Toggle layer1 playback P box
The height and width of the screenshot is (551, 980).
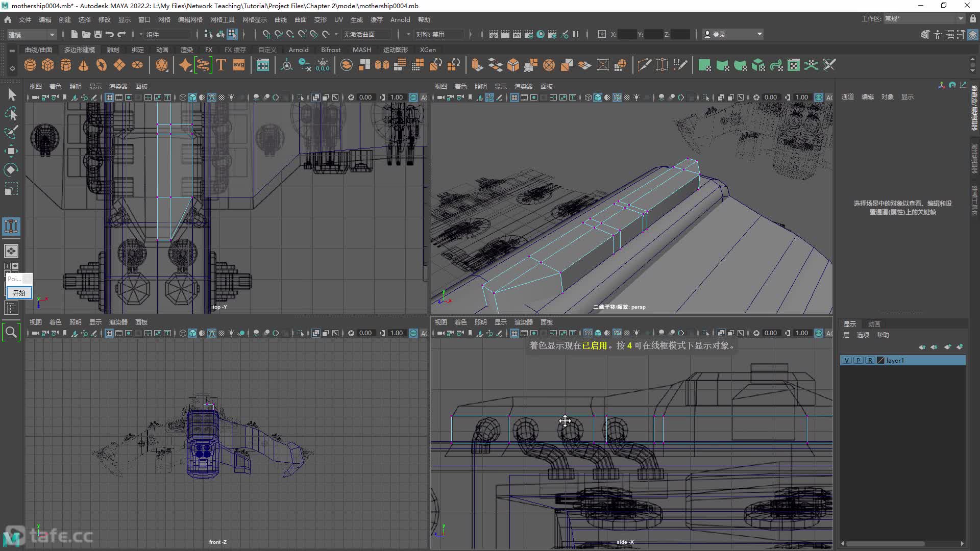click(x=859, y=360)
